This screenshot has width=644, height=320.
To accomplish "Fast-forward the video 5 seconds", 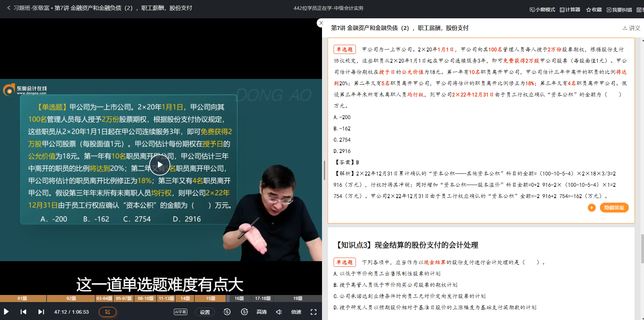I will point(244,312).
